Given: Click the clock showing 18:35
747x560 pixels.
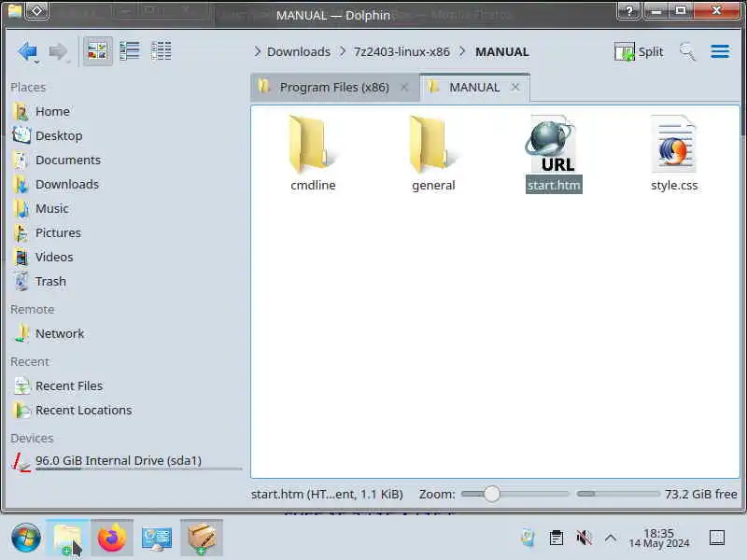Looking at the screenshot, I should click(659, 539).
